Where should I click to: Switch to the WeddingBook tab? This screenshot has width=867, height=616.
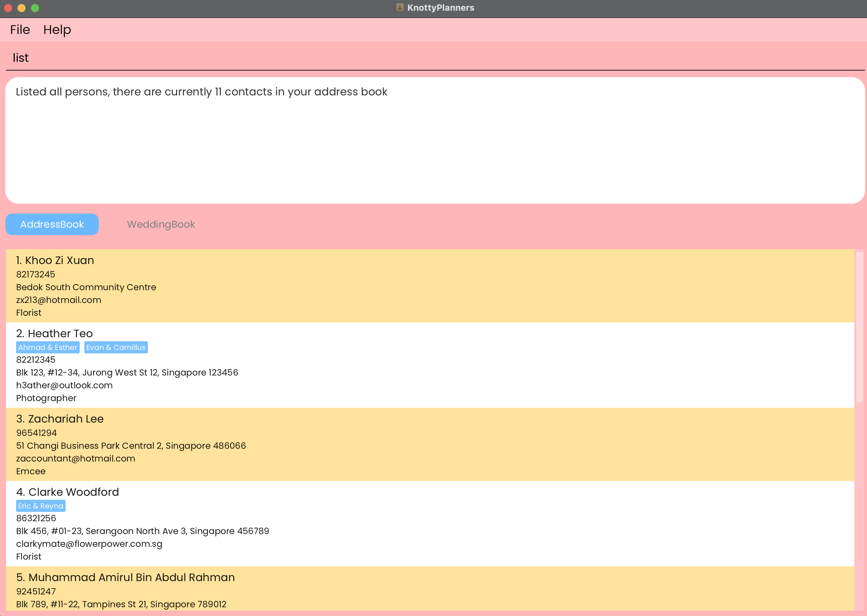(x=161, y=224)
